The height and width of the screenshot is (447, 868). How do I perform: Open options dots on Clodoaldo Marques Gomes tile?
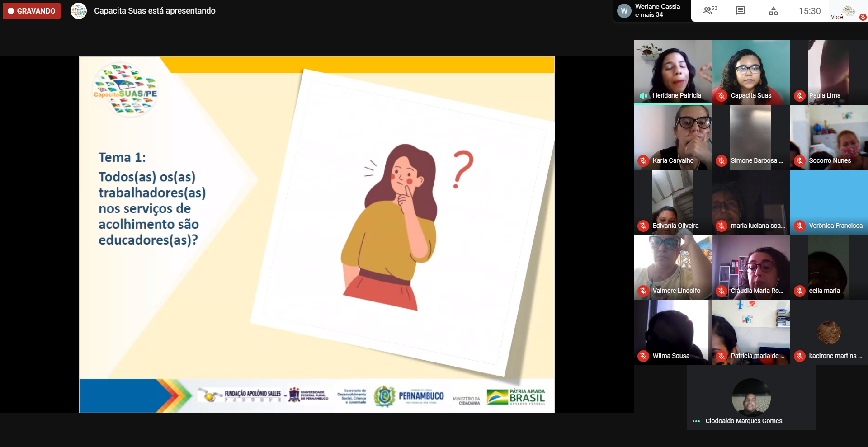point(696,421)
